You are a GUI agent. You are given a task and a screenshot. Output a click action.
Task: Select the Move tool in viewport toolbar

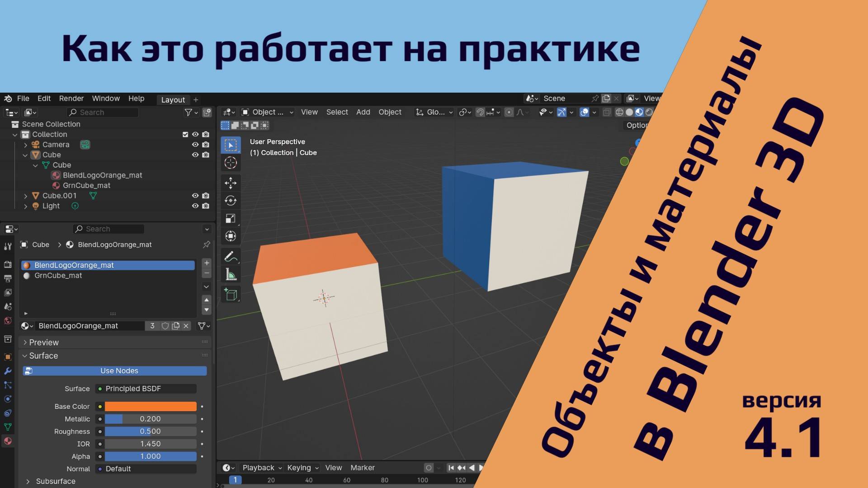click(231, 183)
